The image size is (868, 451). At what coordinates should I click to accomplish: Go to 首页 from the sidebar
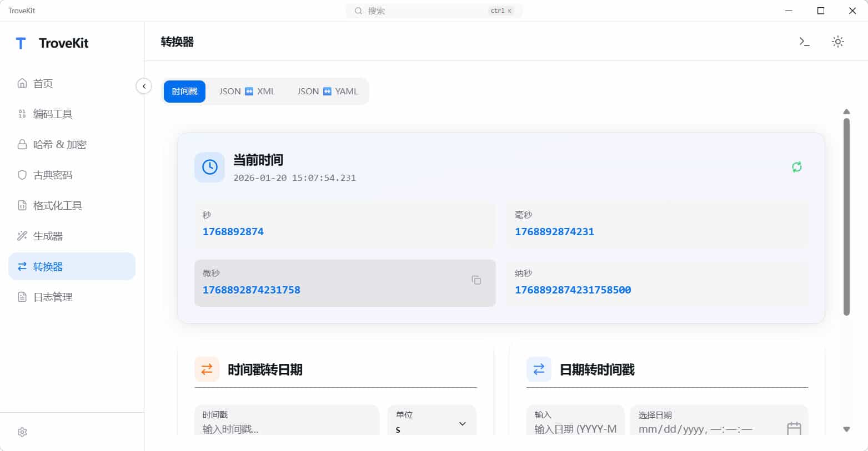[x=43, y=83]
